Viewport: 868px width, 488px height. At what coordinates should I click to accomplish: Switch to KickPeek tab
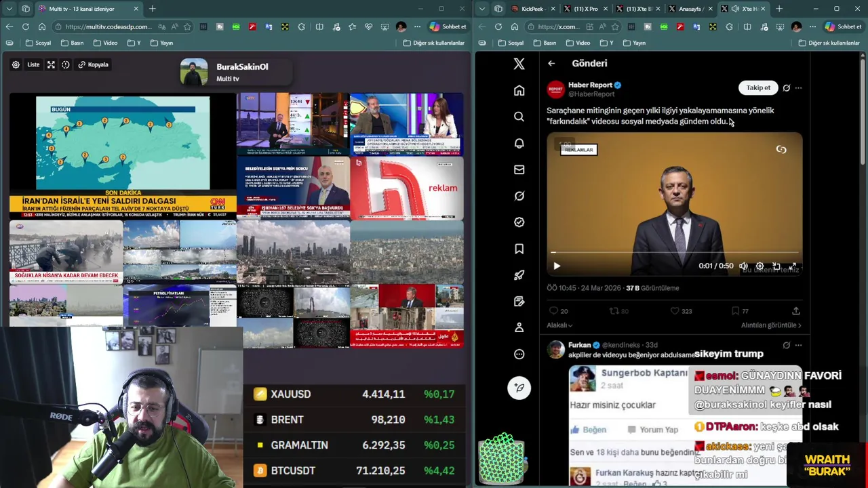point(532,9)
